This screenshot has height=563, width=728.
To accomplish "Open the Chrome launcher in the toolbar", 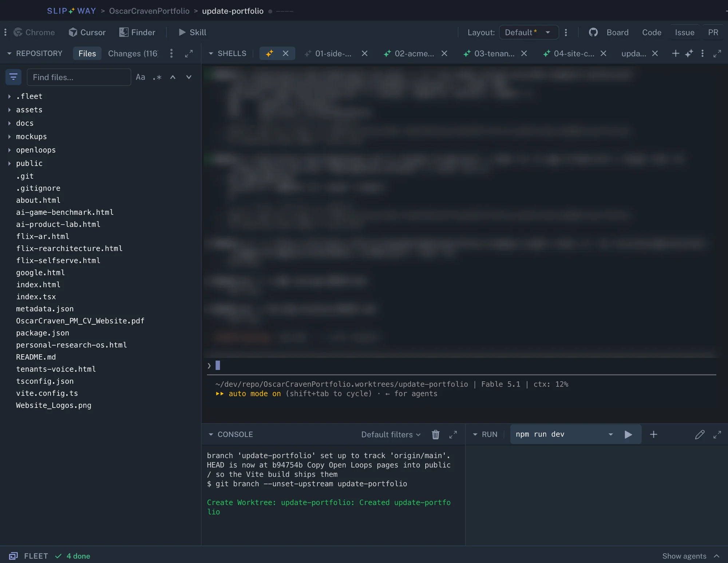I will click(34, 32).
